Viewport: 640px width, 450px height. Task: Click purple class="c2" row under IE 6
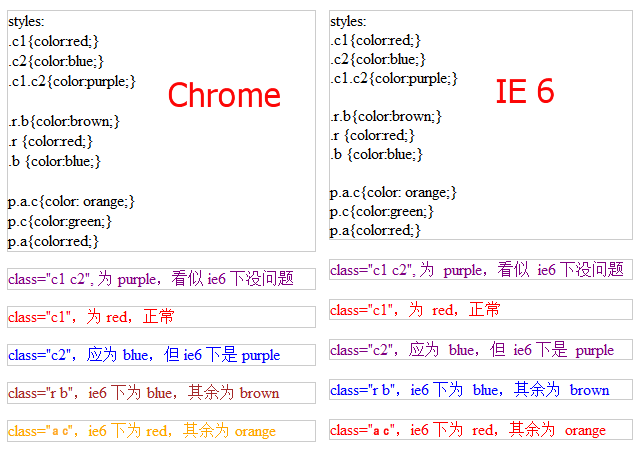tap(481, 350)
